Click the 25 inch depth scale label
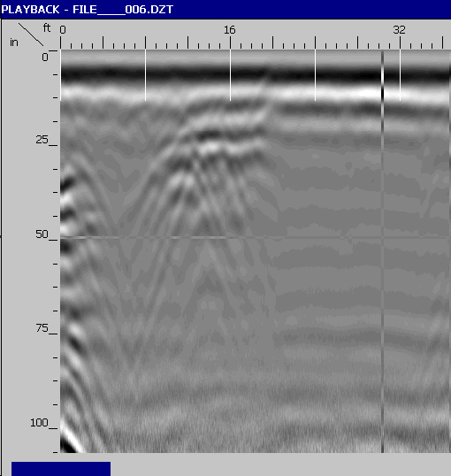451x476 pixels. point(42,140)
